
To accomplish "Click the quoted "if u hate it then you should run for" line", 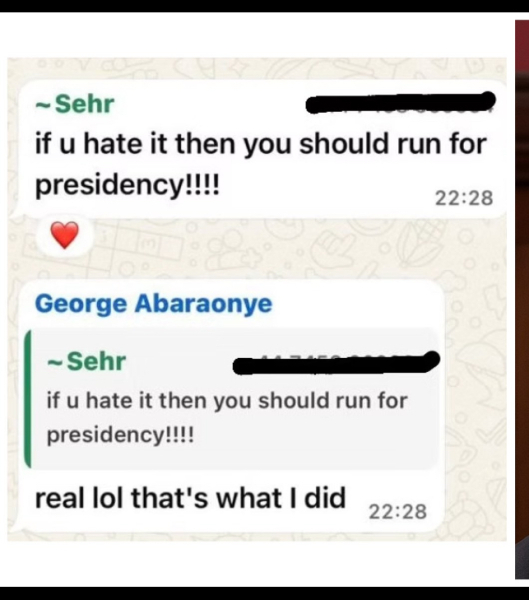I will (227, 401).
